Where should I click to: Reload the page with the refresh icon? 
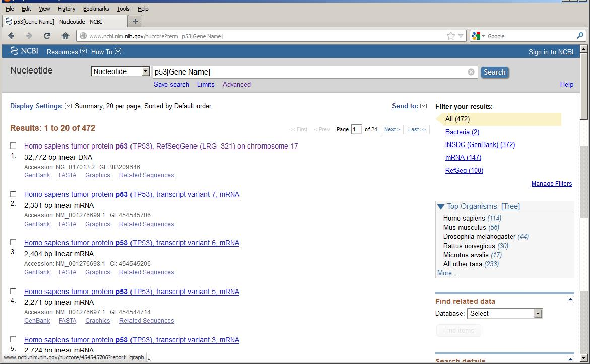pos(47,36)
